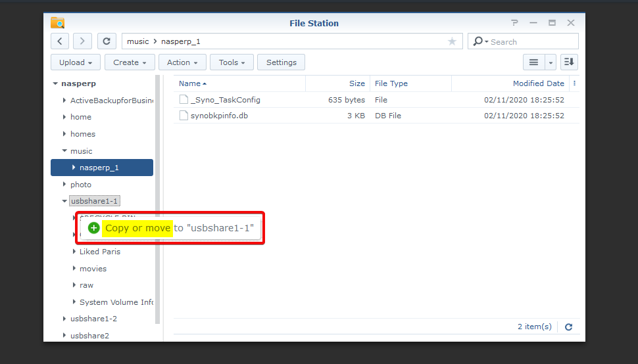Select the _Syno_TaskConfig file icon
This screenshot has width=638, height=364.
pos(184,99)
